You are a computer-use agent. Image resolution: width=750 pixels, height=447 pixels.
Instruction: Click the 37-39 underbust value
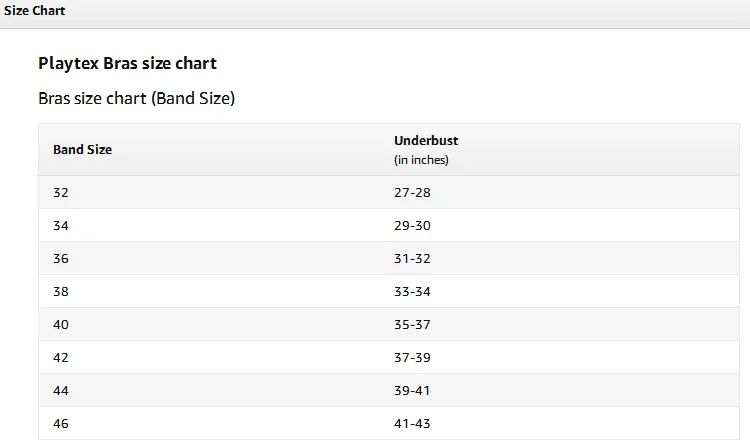(x=412, y=357)
